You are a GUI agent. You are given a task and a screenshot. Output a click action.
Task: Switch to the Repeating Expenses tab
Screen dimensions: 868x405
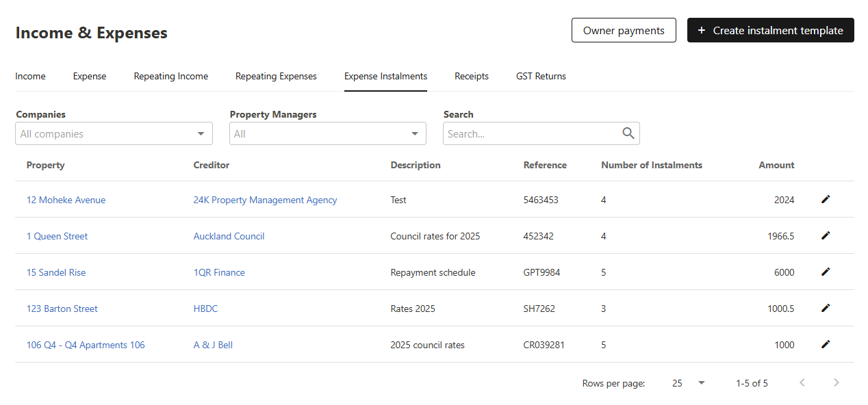[x=276, y=77]
